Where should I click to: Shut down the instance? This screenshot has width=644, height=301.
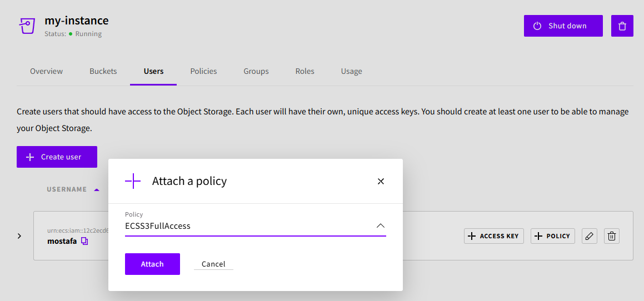tap(563, 26)
